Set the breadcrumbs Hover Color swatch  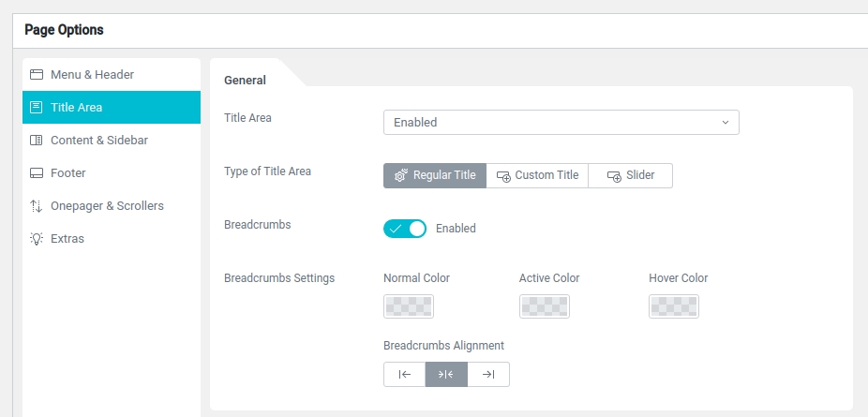[x=674, y=306]
